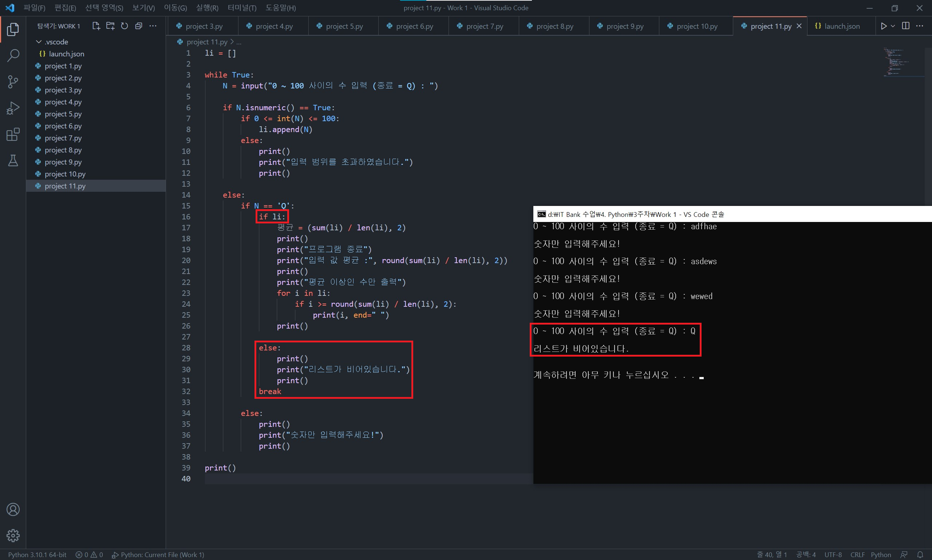Screen dimensions: 932x560
Task: Open the 터미널(T) menu
Action: pyautogui.click(x=242, y=8)
